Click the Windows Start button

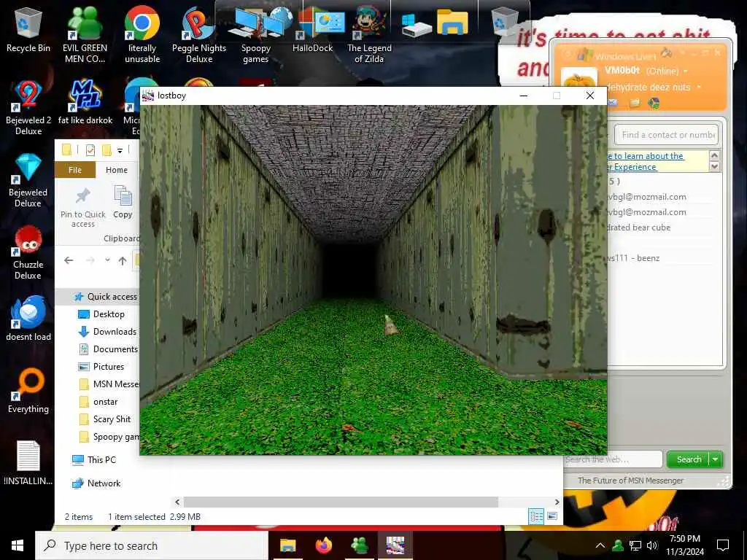click(x=18, y=545)
